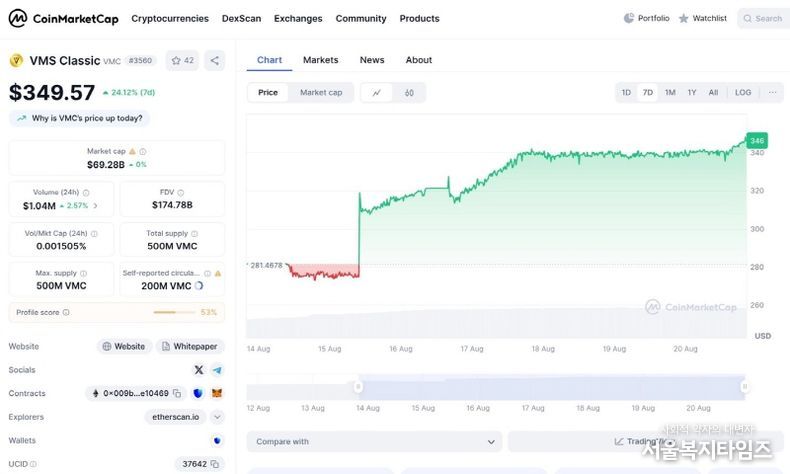Toggle the candlestick chart type

(x=409, y=93)
